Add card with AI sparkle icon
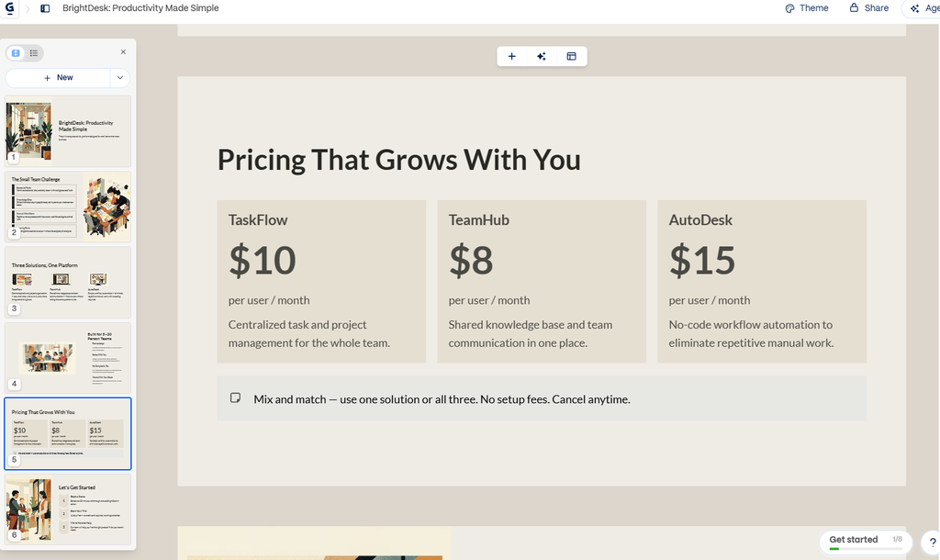Viewport: 940px width, 560px height. 542,56
